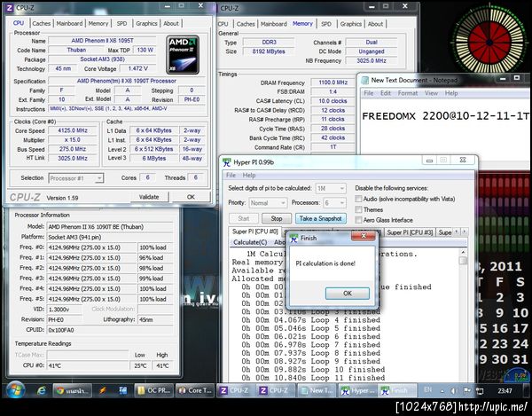Open Calculate(C) menu in Super PI
The height and width of the screenshot is (416, 532).
click(x=250, y=242)
